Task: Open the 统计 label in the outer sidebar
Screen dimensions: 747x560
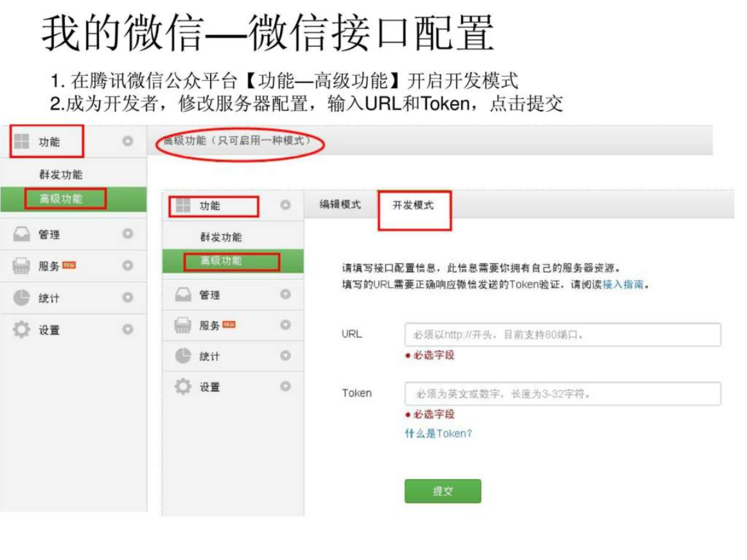Action: point(49,299)
